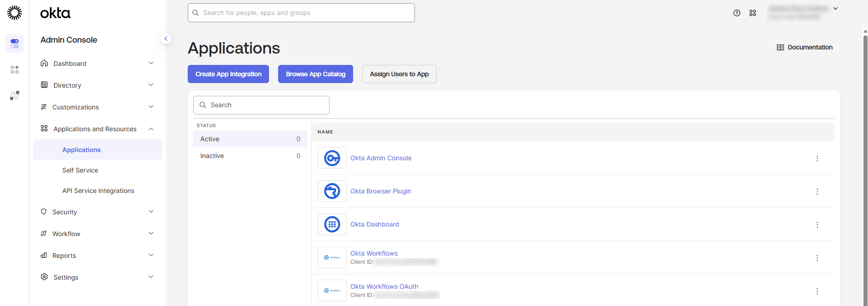Select Applications in the sidebar submenu
The width and height of the screenshot is (868, 306).
98,150
